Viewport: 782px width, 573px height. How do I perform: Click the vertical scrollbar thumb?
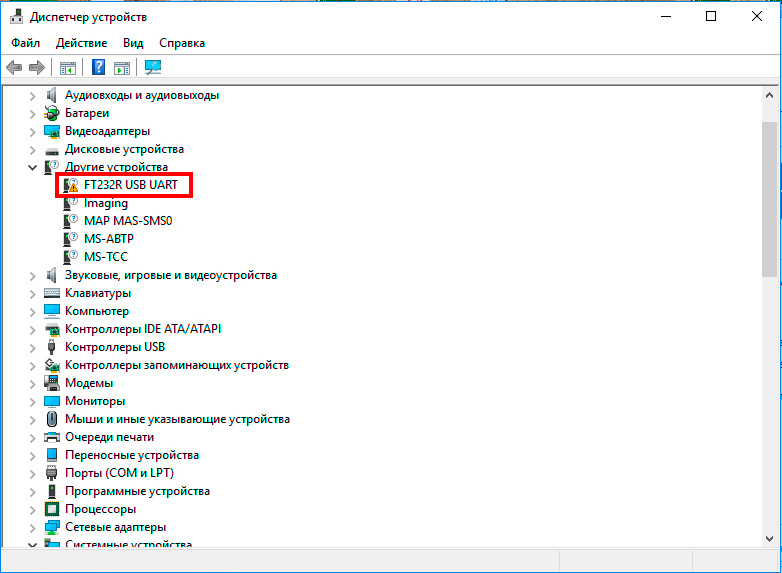point(769,199)
